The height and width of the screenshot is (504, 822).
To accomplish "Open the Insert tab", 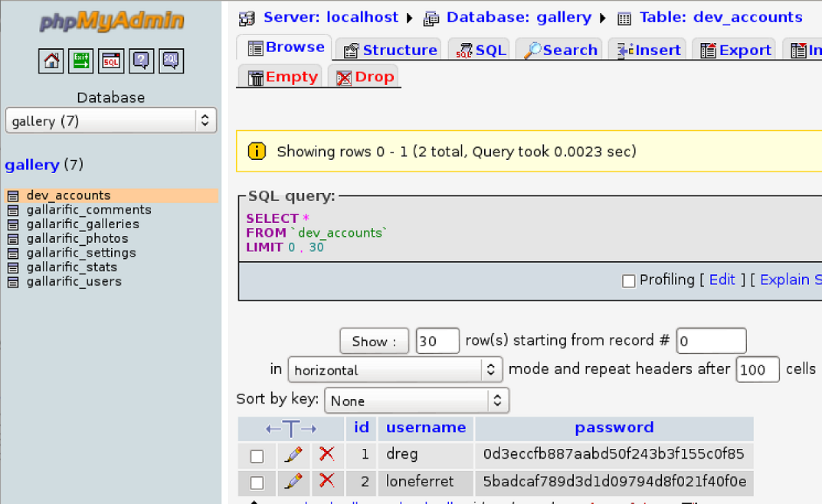I will (x=648, y=50).
